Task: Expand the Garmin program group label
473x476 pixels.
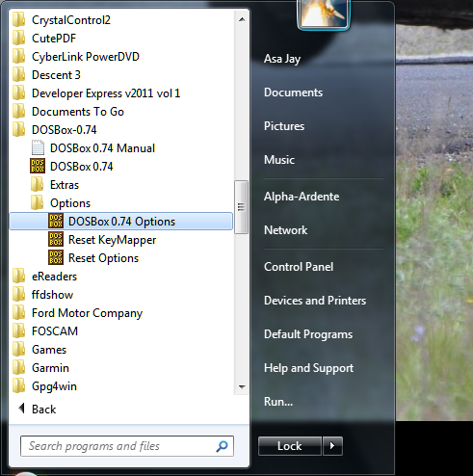Action: (x=50, y=368)
